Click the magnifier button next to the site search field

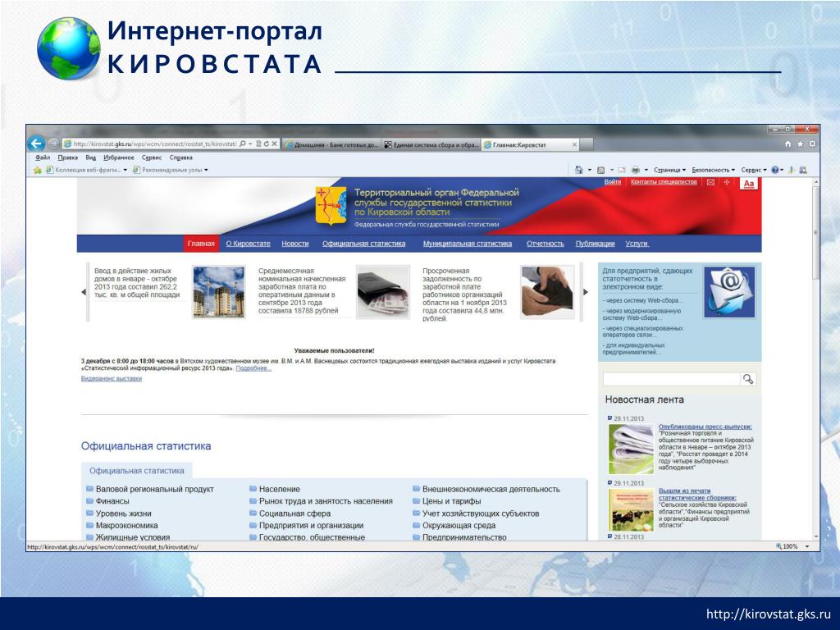point(748,379)
